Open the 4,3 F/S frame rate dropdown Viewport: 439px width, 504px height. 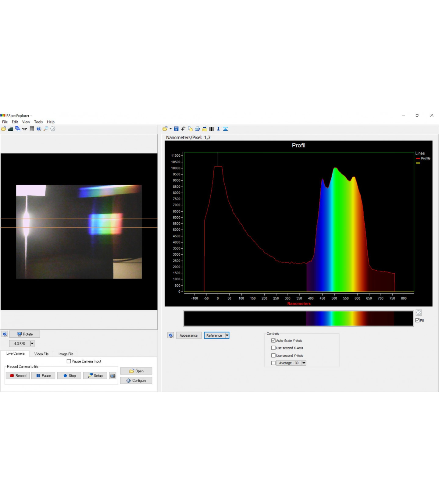32,344
